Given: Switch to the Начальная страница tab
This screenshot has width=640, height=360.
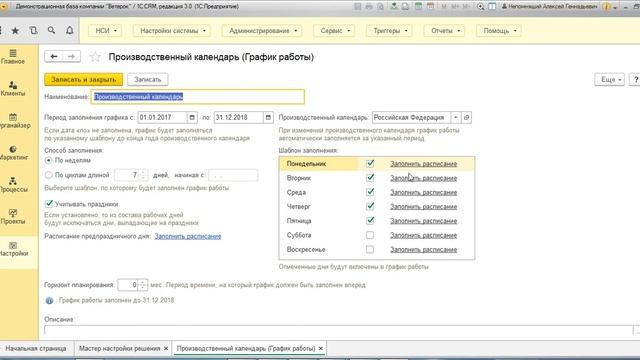Looking at the screenshot, I should point(36,349).
